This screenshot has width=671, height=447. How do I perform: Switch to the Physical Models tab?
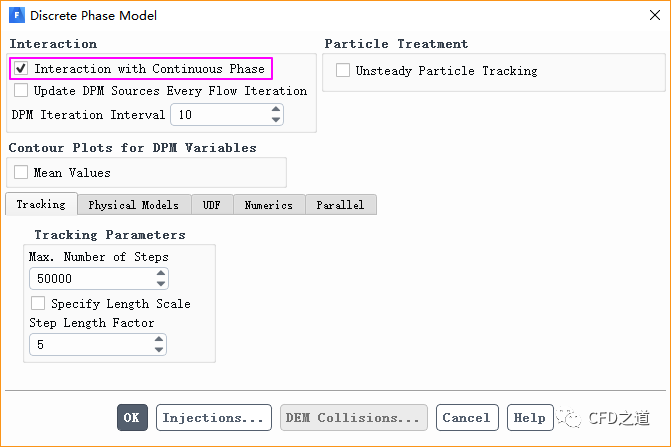[133, 205]
